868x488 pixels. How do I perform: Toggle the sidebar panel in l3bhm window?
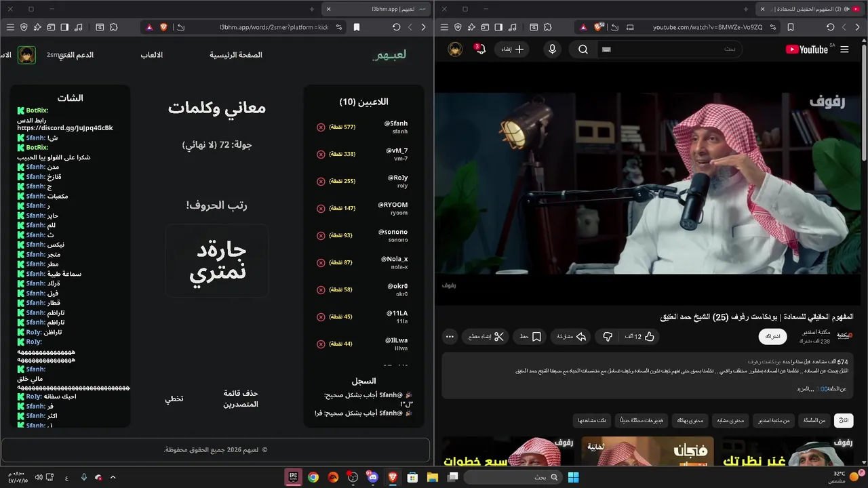(64, 27)
